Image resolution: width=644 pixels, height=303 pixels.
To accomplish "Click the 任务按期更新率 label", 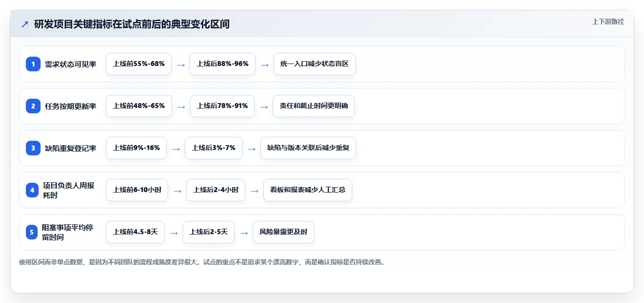I will tap(70, 106).
